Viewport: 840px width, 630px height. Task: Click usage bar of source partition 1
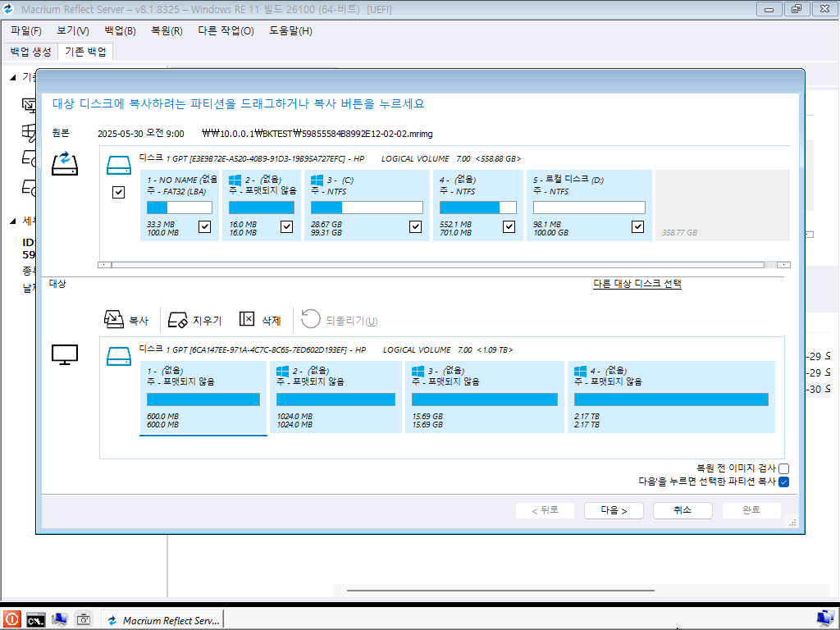(180, 208)
